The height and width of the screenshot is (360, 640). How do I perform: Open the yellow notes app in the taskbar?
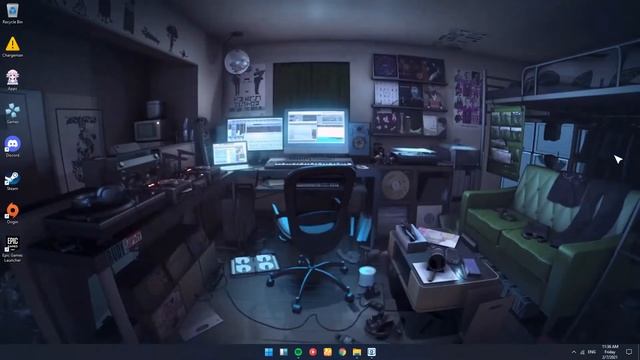coord(327,352)
